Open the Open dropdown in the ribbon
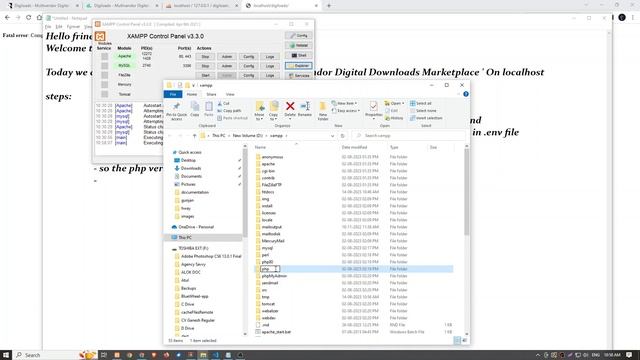Viewport: 640px width, 360px height. click(394, 103)
